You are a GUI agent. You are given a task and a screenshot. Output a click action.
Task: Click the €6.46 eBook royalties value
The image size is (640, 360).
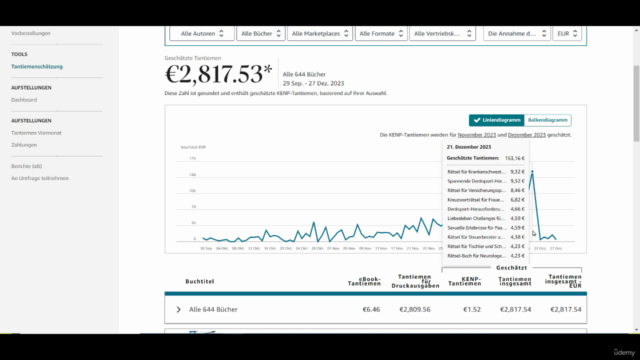click(371, 309)
